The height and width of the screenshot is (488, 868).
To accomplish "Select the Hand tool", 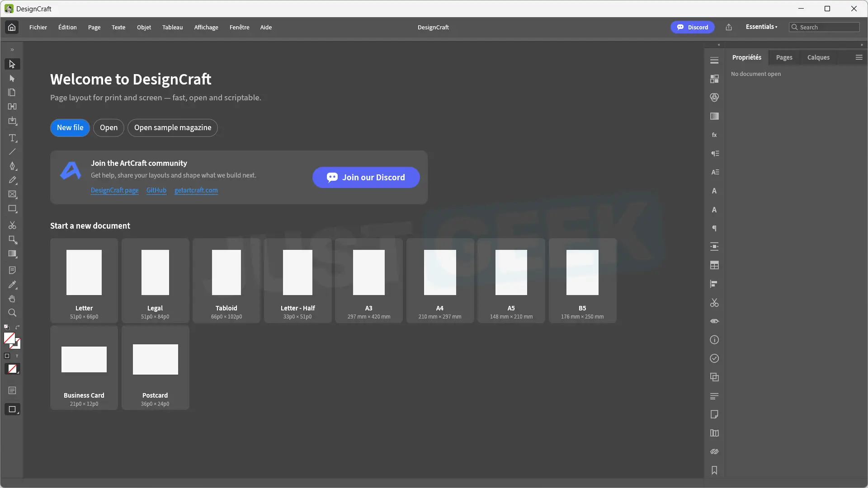I will click(12, 299).
